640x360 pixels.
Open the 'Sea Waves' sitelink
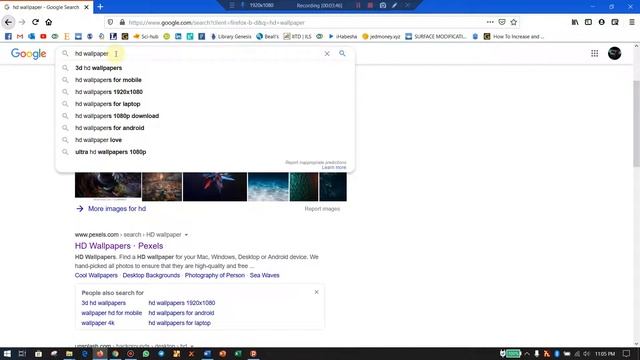pos(264,275)
